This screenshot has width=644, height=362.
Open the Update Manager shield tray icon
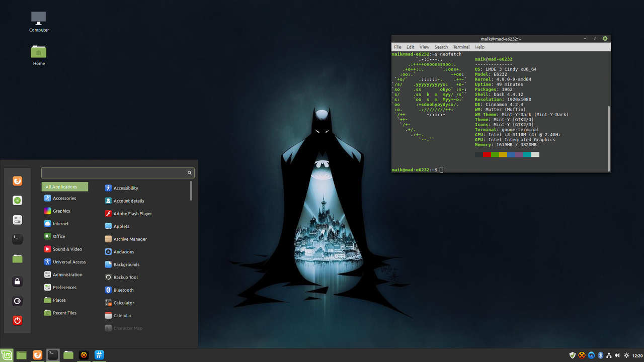coord(572,355)
